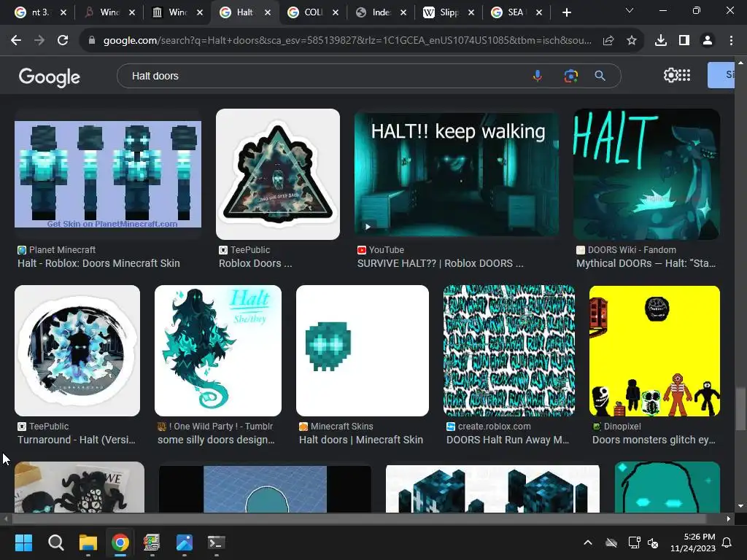Viewport: 747px width, 560px height.
Task: Click the vertical scrollbar thumb
Action: coord(740,409)
